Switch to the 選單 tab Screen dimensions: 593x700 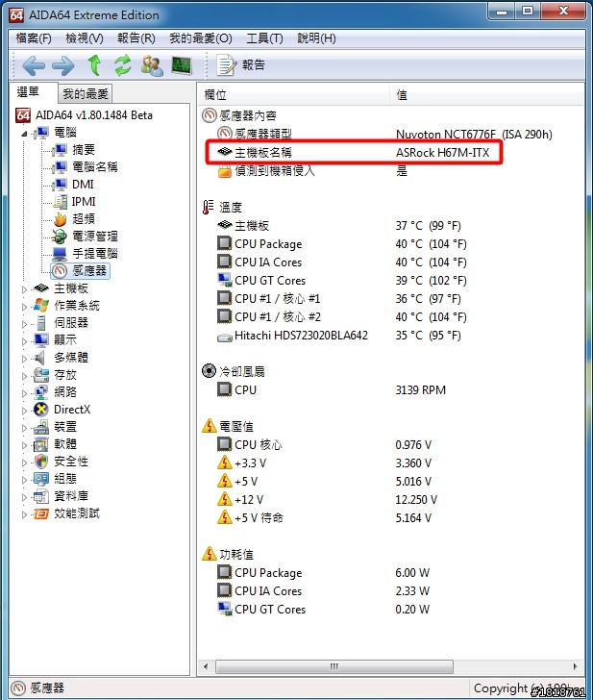(x=28, y=92)
